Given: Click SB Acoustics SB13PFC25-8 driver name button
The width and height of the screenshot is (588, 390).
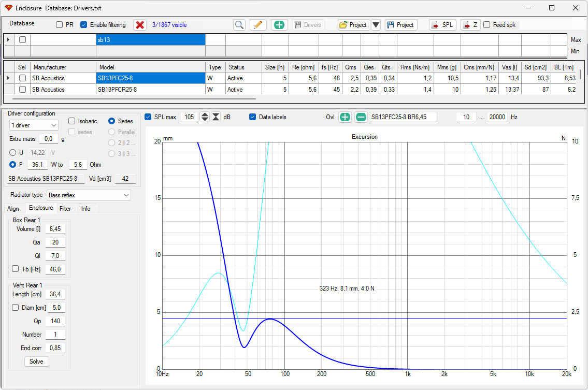Looking at the screenshot, I should click(x=46, y=179).
